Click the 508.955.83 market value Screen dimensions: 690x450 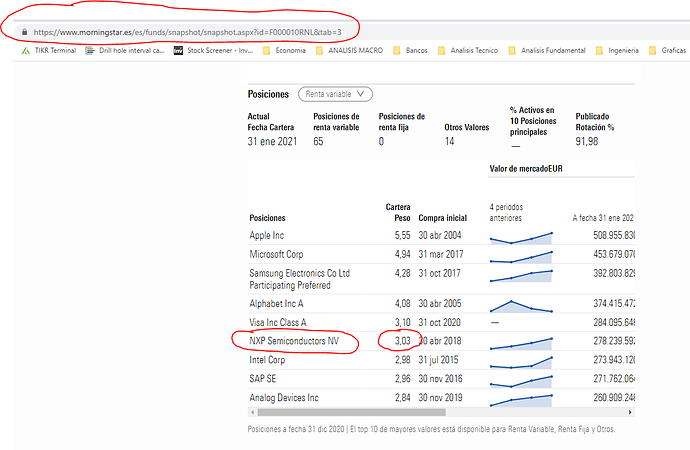(x=614, y=235)
